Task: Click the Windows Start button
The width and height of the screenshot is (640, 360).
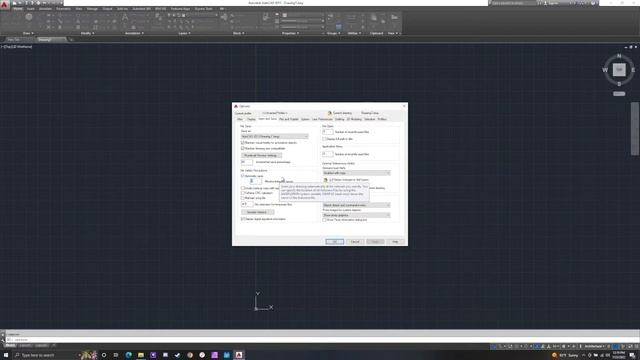Action: click(x=6, y=355)
